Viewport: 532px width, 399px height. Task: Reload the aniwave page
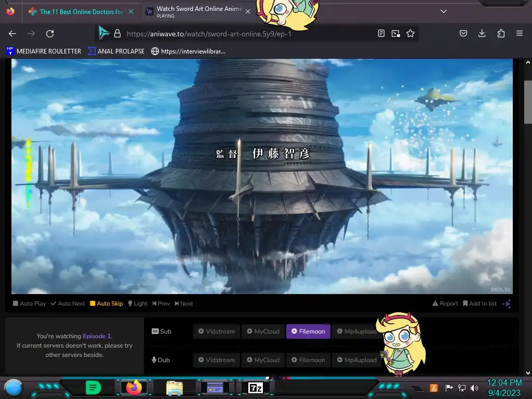click(50, 34)
